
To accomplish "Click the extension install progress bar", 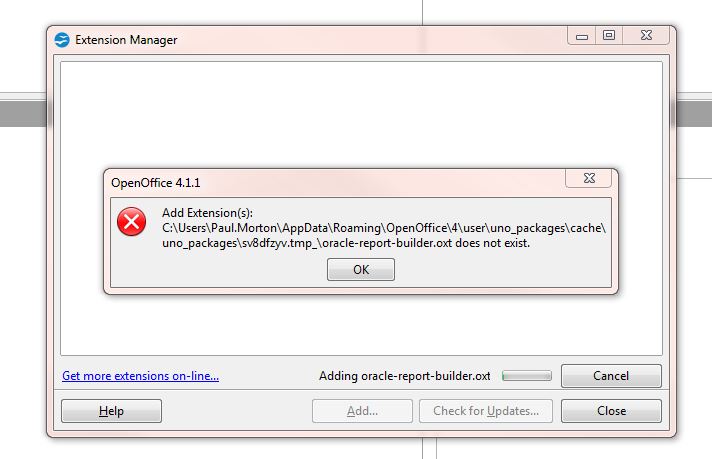I will [x=527, y=376].
